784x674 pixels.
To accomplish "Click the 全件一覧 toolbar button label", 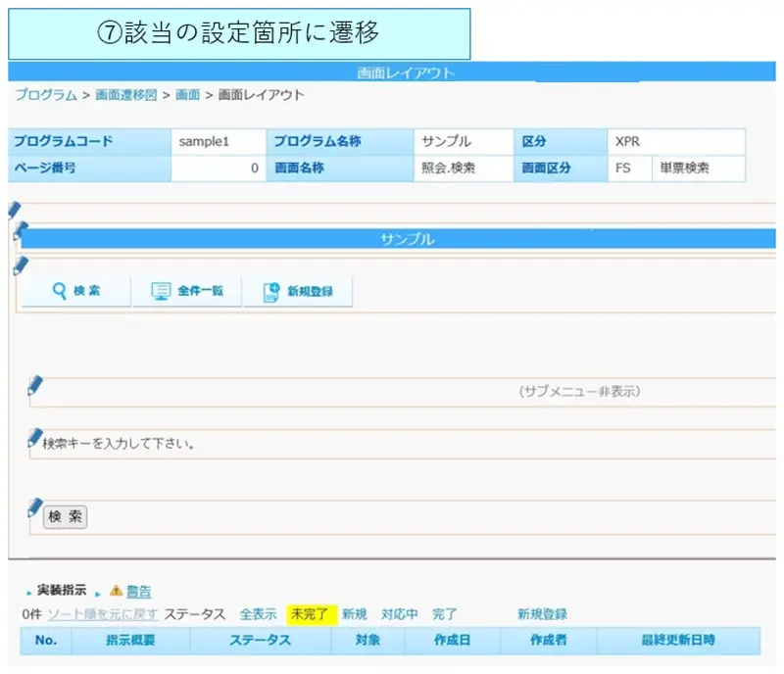I will click(x=201, y=291).
